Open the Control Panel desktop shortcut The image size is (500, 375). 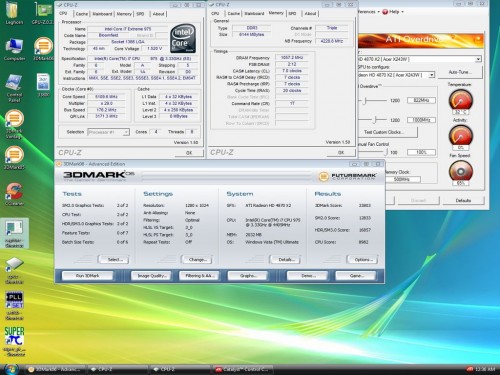point(14,88)
